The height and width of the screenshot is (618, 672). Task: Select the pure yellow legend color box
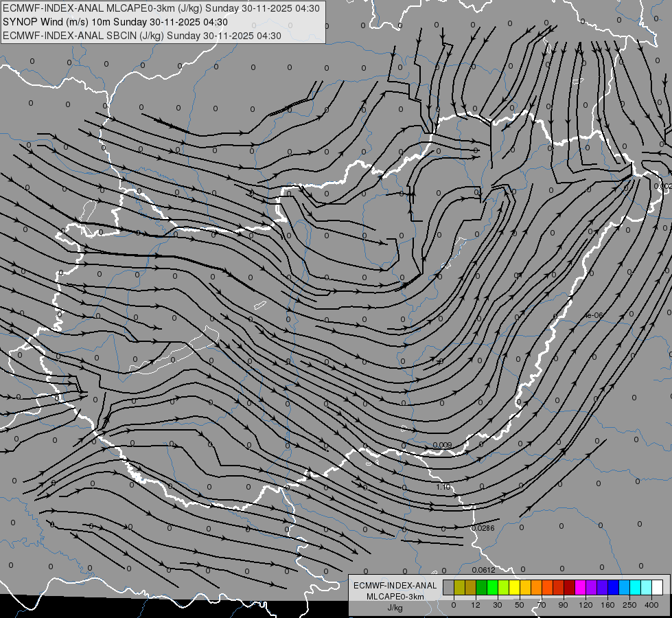click(x=515, y=587)
